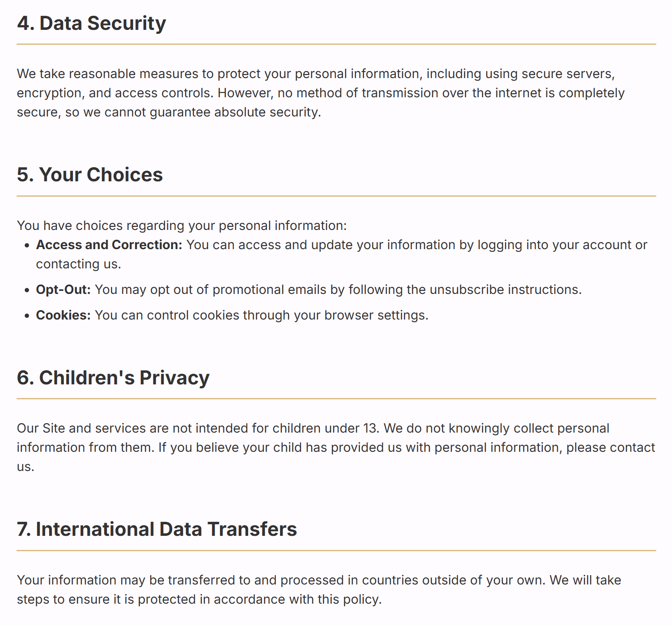Click the "5. Your Choices" heading

90,175
